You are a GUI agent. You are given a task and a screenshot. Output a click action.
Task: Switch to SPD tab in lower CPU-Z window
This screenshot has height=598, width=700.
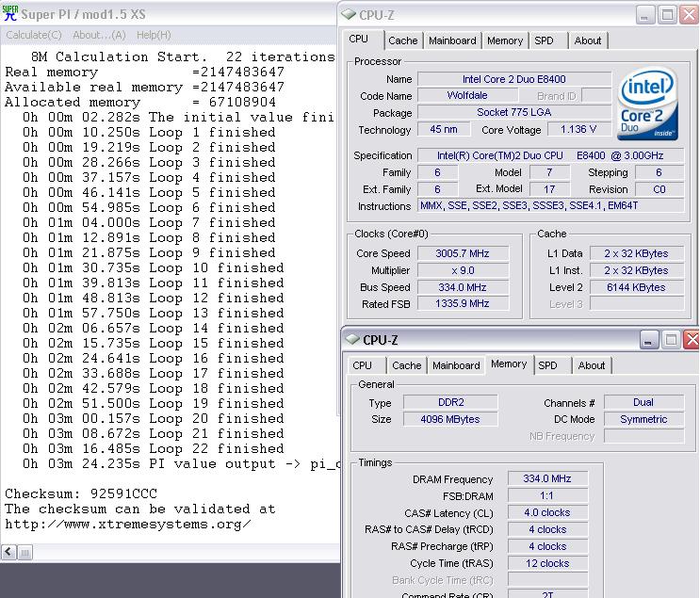click(x=547, y=365)
